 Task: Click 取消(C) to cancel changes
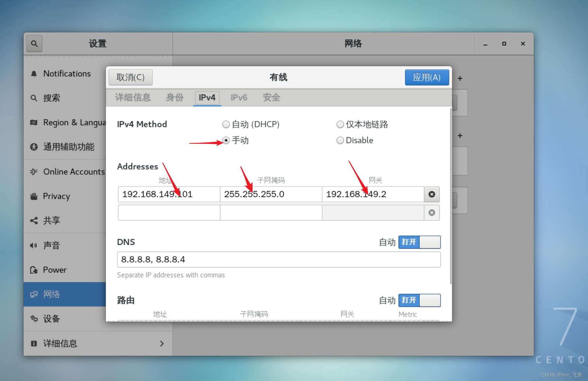(130, 77)
